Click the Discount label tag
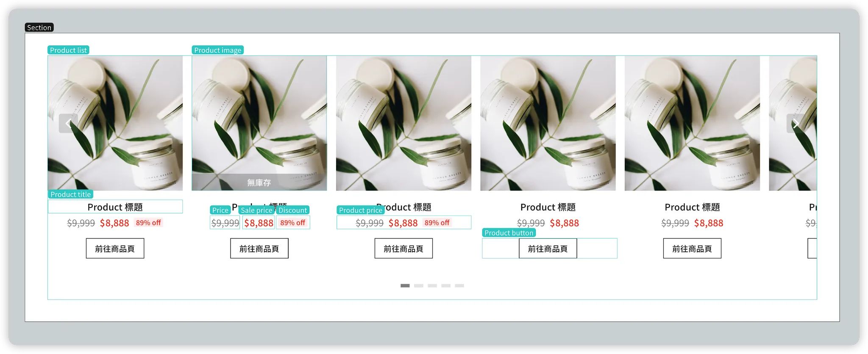The height and width of the screenshot is (354, 868). tap(293, 210)
